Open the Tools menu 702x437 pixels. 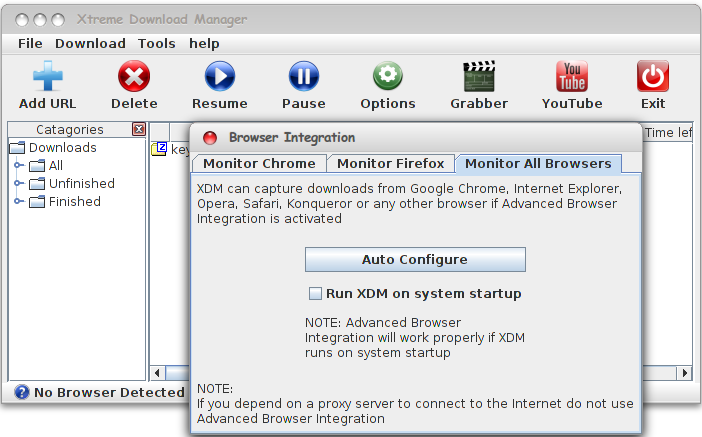coord(156,43)
